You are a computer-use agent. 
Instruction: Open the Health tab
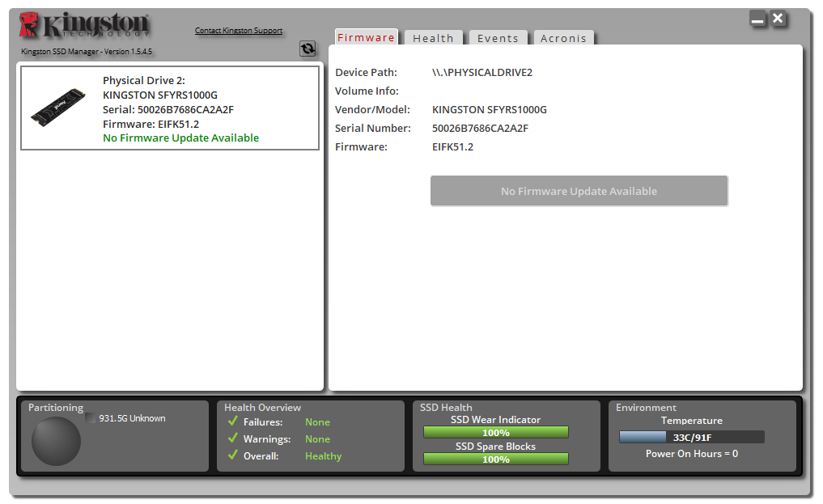pos(434,38)
